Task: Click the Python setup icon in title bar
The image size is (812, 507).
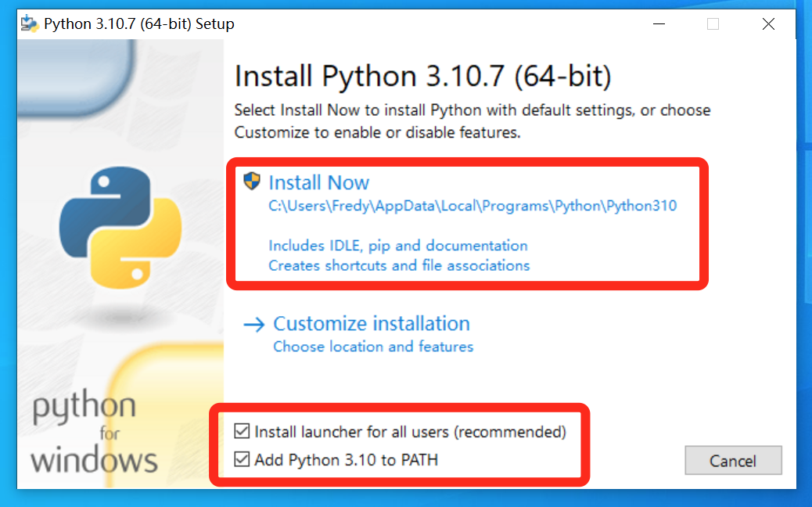Action: tap(30, 23)
